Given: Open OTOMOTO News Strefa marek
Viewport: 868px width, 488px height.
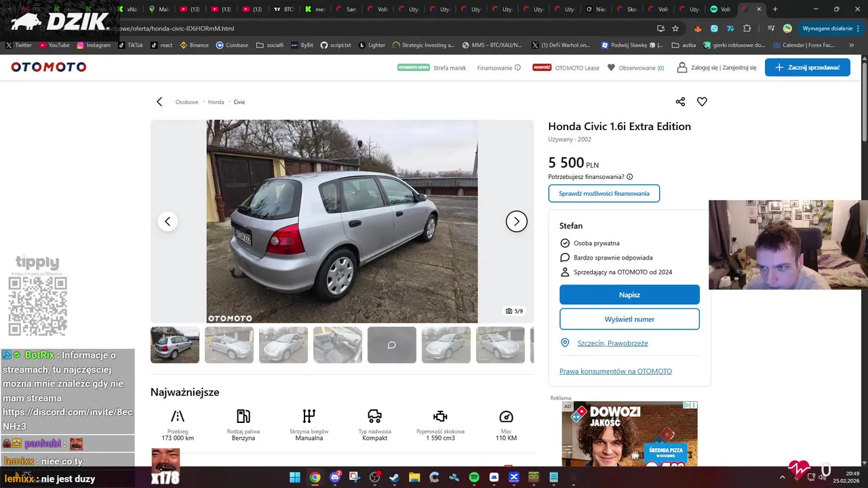Looking at the screenshot, I should (x=431, y=68).
